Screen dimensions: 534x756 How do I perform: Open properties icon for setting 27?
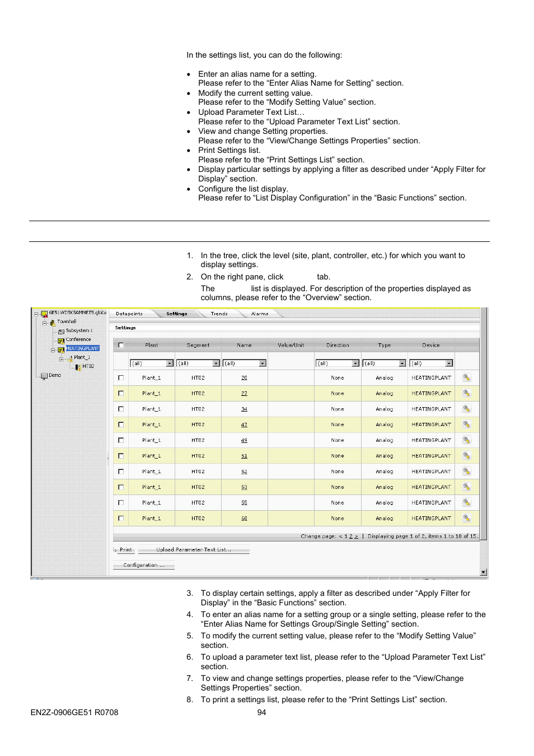click(466, 393)
